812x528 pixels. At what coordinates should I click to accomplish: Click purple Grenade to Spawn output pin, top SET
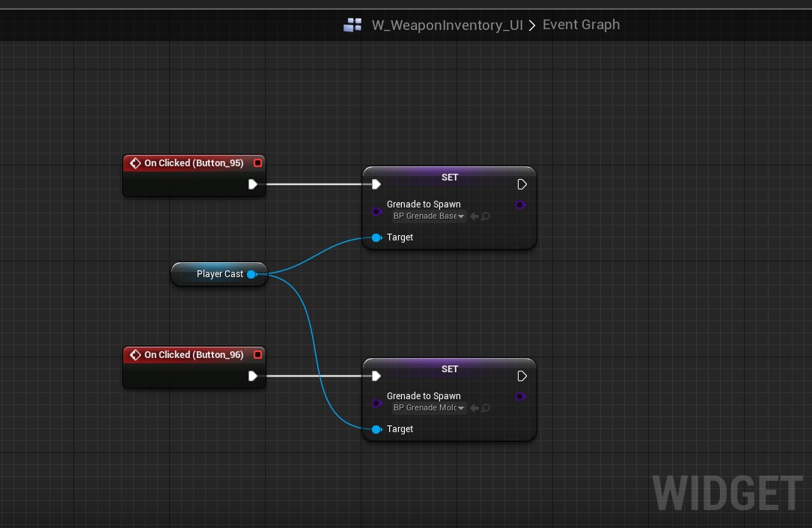click(x=520, y=204)
